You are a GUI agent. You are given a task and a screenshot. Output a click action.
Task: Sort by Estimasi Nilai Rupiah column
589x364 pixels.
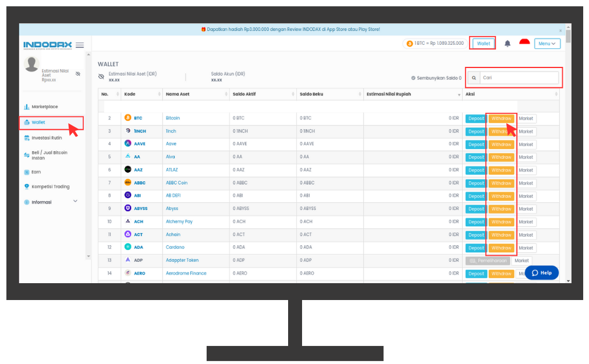tap(413, 94)
